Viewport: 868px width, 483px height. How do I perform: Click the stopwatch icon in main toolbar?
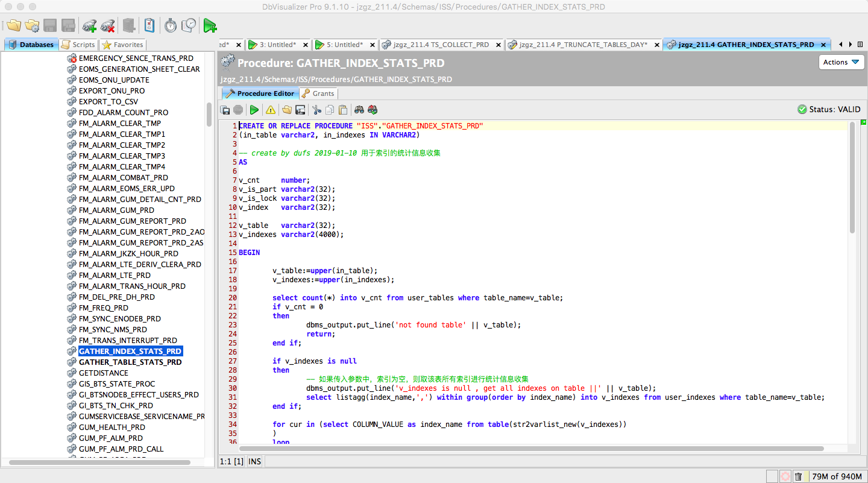(x=171, y=25)
